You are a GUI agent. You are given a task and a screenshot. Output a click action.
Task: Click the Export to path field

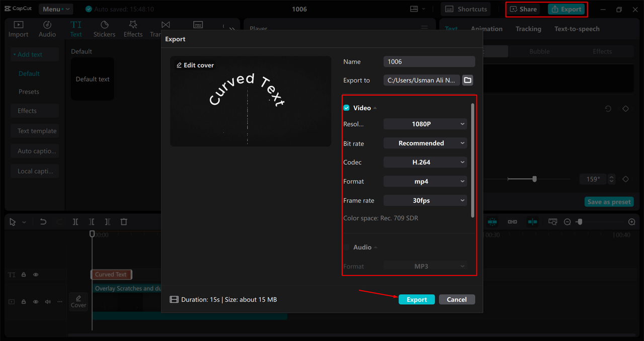point(422,80)
